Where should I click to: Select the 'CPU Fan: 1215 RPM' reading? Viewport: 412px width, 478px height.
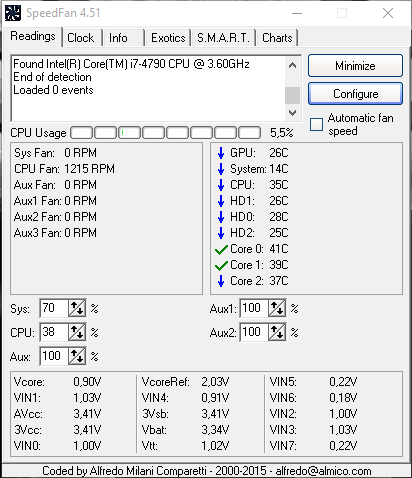(x=64, y=169)
